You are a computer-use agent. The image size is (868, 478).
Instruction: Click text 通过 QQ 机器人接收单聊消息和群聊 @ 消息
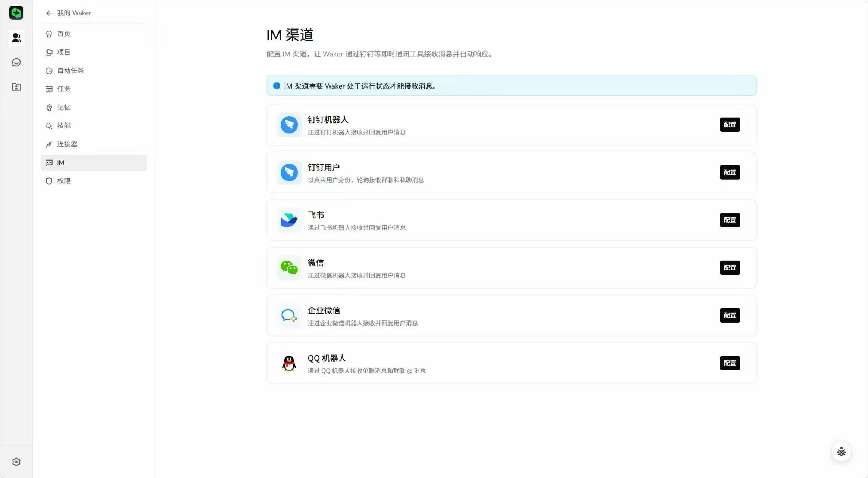[367, 371]
